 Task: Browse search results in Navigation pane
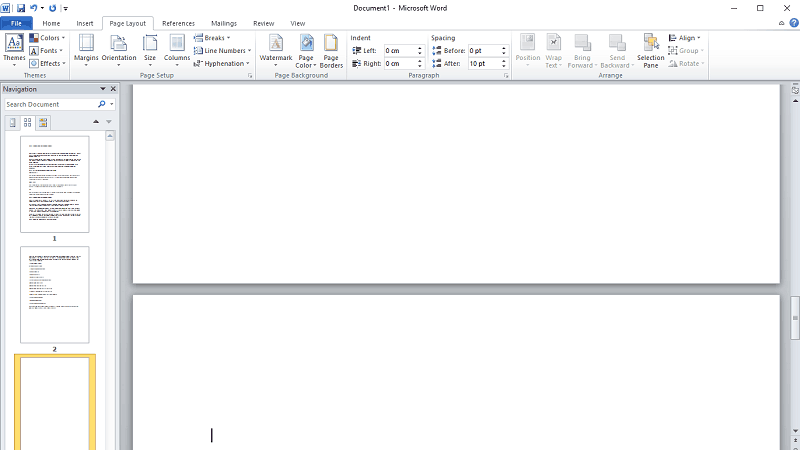click(x=43, y=122)
